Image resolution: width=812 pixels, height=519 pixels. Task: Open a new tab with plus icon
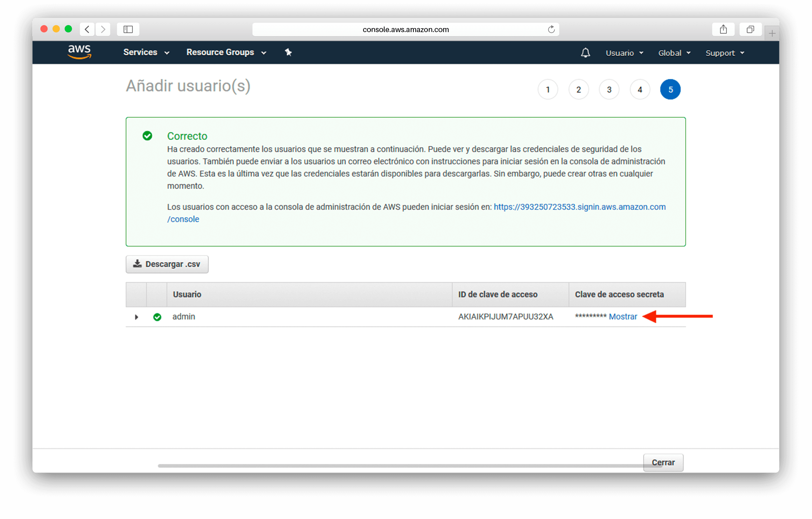[772, 33]
